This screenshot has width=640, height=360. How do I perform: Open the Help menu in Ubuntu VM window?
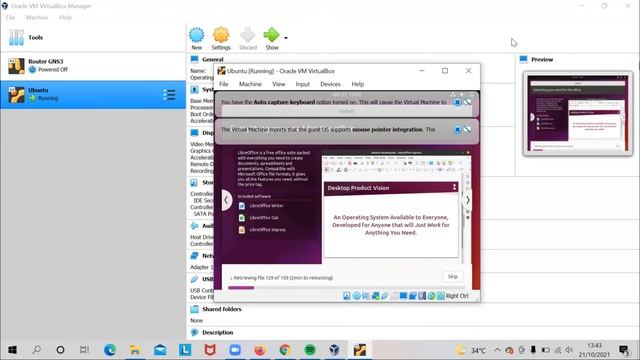pyautogui.click(x=358, y=84)
